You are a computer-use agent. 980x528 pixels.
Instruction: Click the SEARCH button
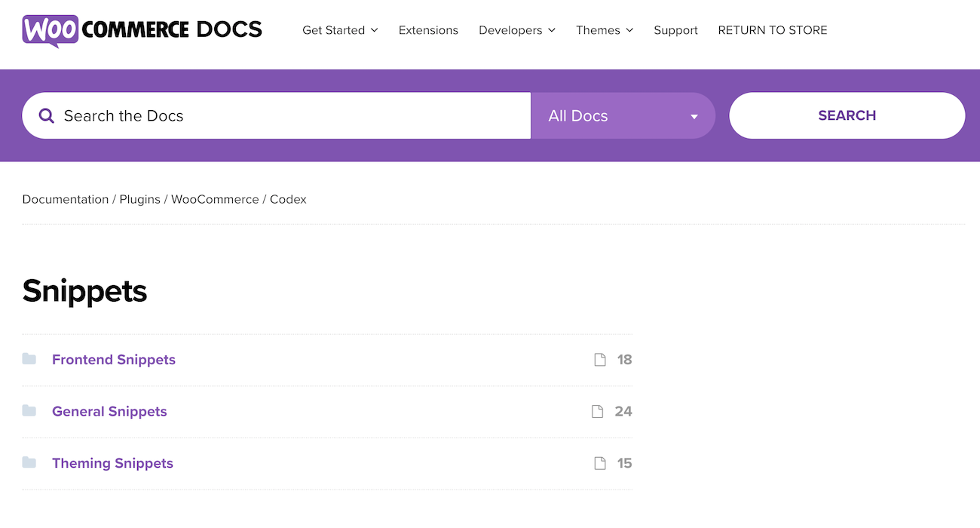(847, 115)
